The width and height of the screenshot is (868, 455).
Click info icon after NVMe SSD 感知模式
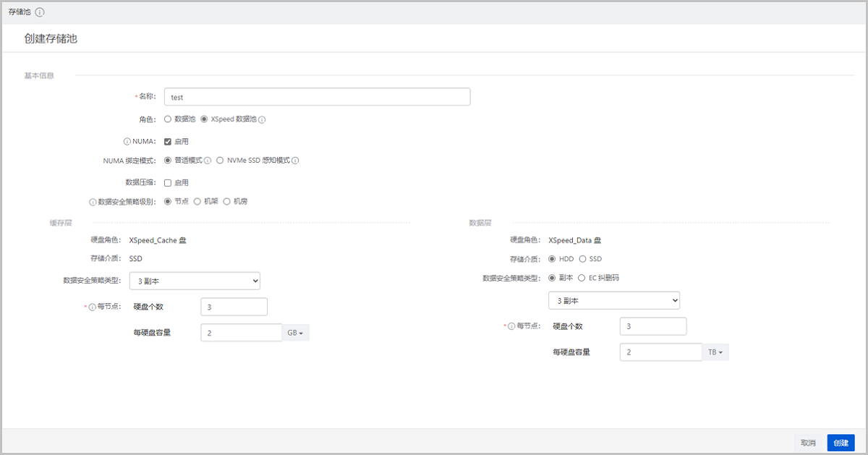coord(295,161)
